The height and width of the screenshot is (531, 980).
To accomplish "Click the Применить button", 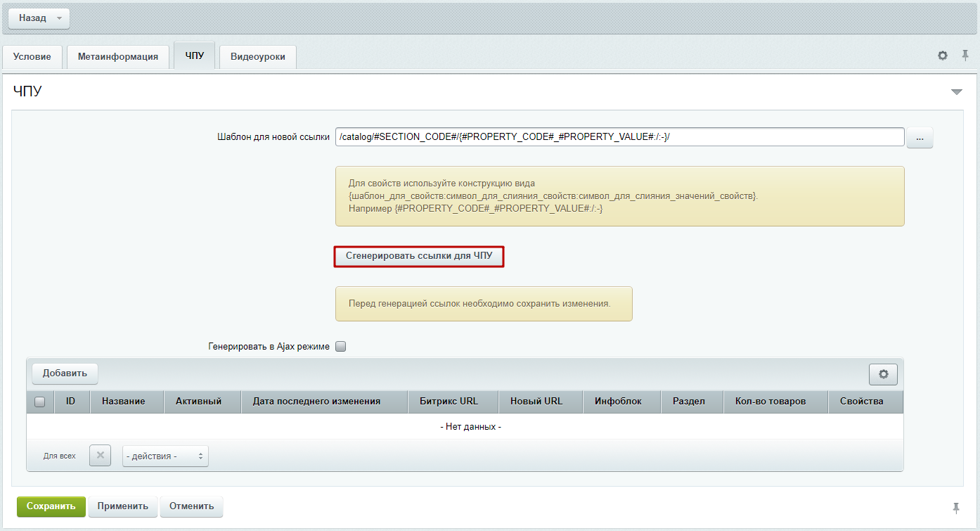I will pyautogui.click(x=123, y=506).
